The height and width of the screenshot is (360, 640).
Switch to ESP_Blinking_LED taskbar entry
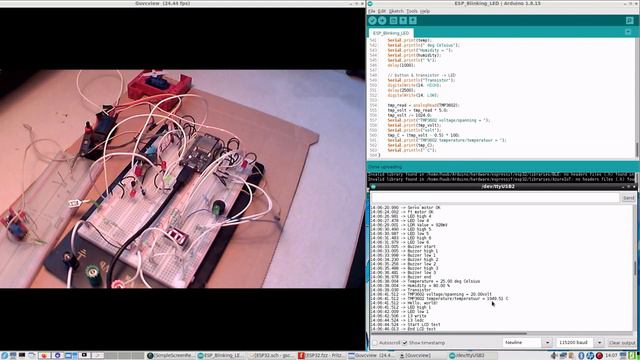tap(222, 356)
